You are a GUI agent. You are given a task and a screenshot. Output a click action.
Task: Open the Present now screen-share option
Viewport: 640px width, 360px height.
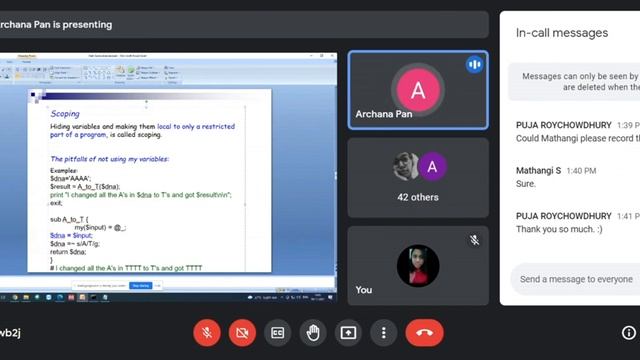click(348, 333)
